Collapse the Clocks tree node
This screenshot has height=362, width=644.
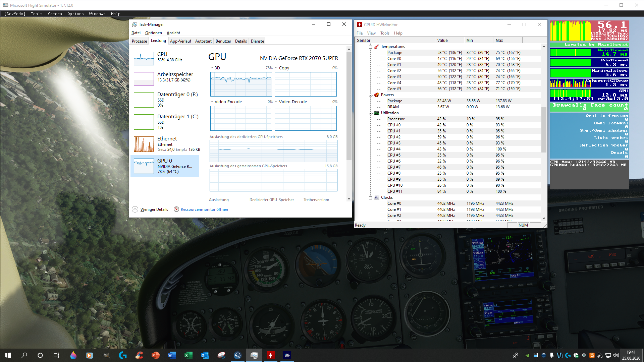(x=371, y=198)
